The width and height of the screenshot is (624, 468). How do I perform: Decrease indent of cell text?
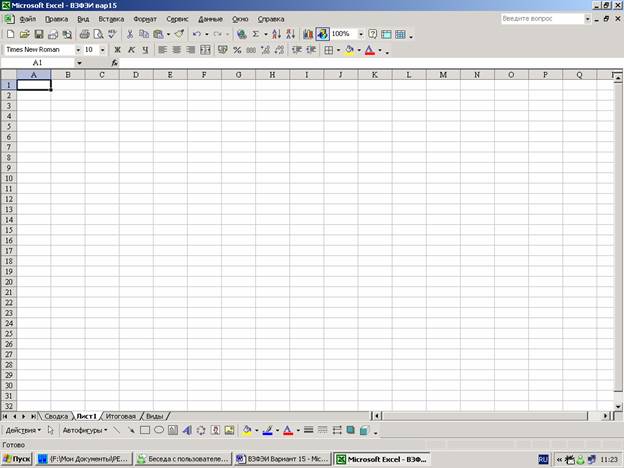point(296,50)
